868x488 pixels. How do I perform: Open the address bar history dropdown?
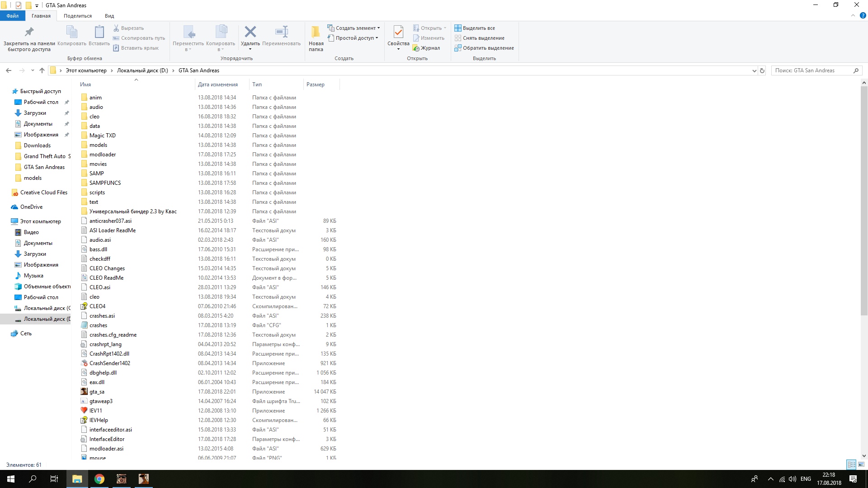[754, 70]
